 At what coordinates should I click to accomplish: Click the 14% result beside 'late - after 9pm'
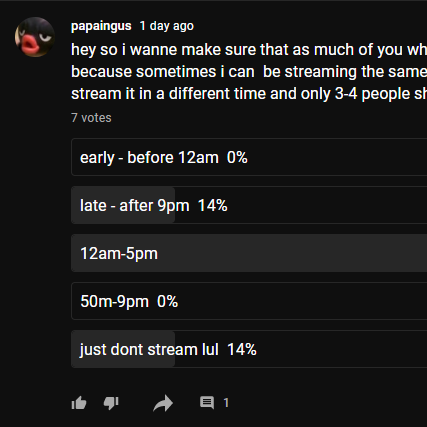tap(212, 205)
